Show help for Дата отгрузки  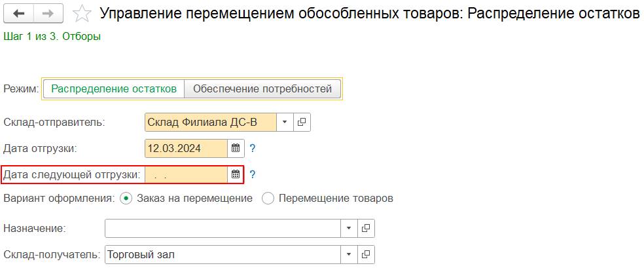[253, 148]
